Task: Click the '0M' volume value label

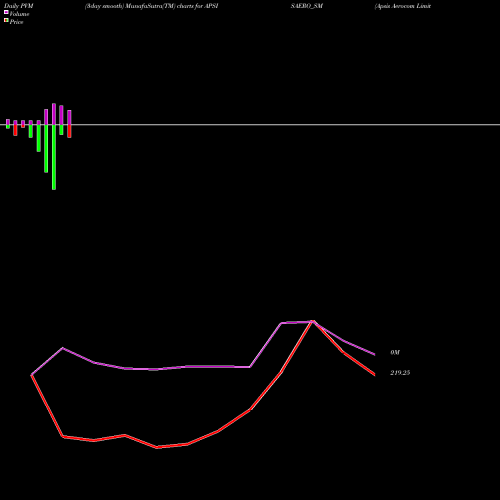Action: pyautogui.click(x=395, y=352)
